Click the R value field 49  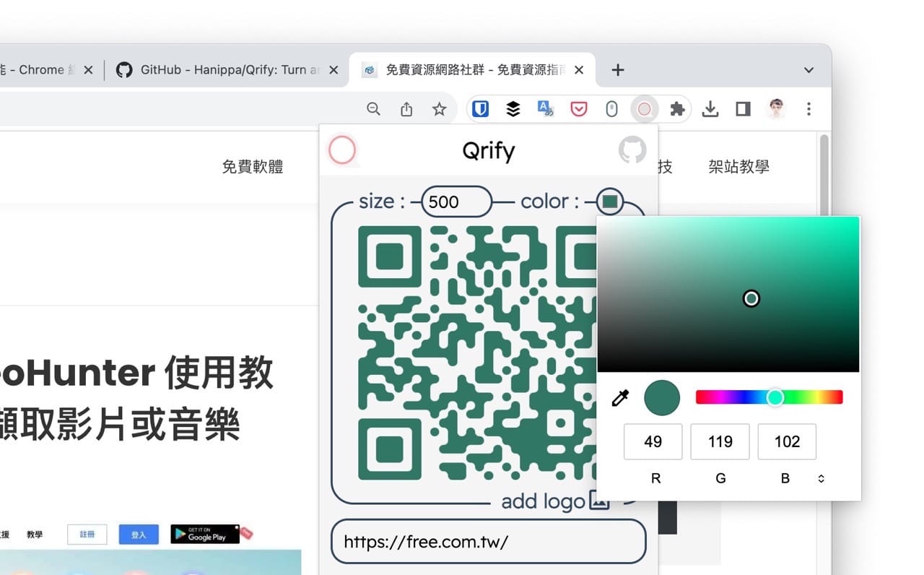653,441
